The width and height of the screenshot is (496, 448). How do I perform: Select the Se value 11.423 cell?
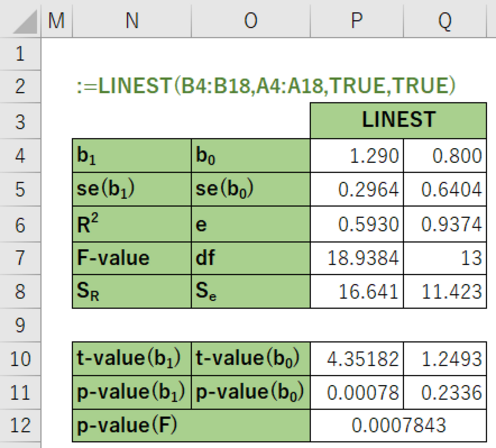point(445,292)
